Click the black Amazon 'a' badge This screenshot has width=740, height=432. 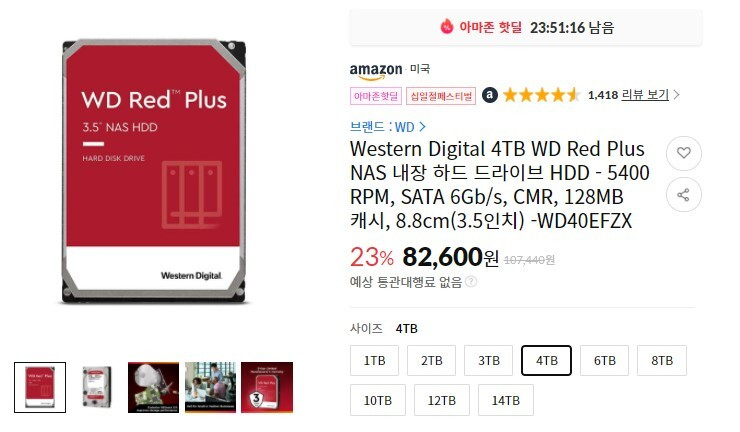[x=489, y=95]
